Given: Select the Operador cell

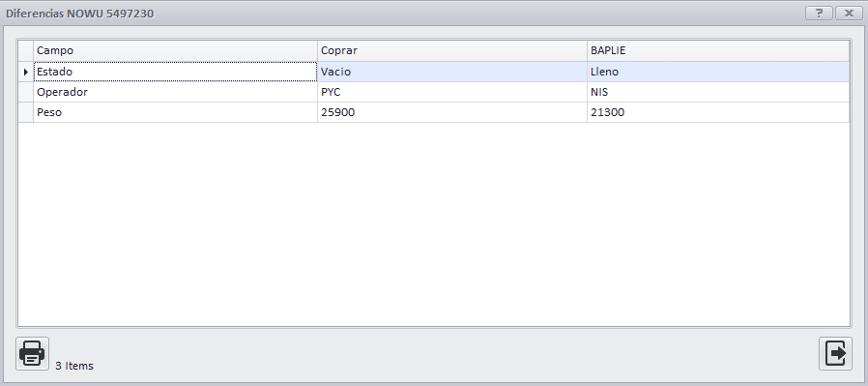Looking at the screenshot, I should pos(176,92).
